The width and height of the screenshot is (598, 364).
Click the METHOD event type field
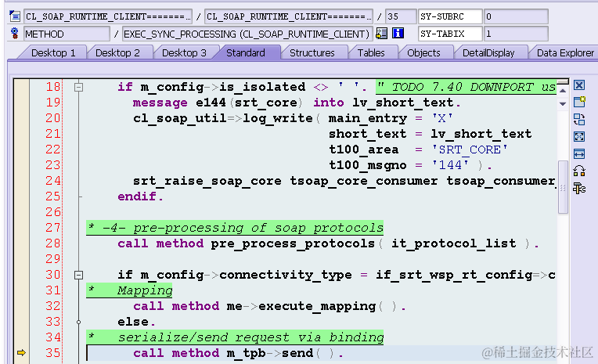click(x=67, y=34)
